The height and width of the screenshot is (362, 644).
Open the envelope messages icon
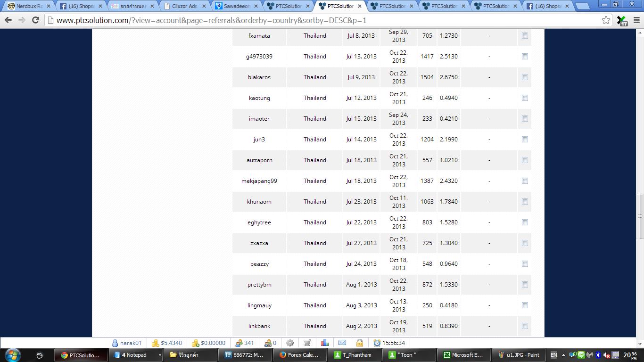[x=342, y=343]
